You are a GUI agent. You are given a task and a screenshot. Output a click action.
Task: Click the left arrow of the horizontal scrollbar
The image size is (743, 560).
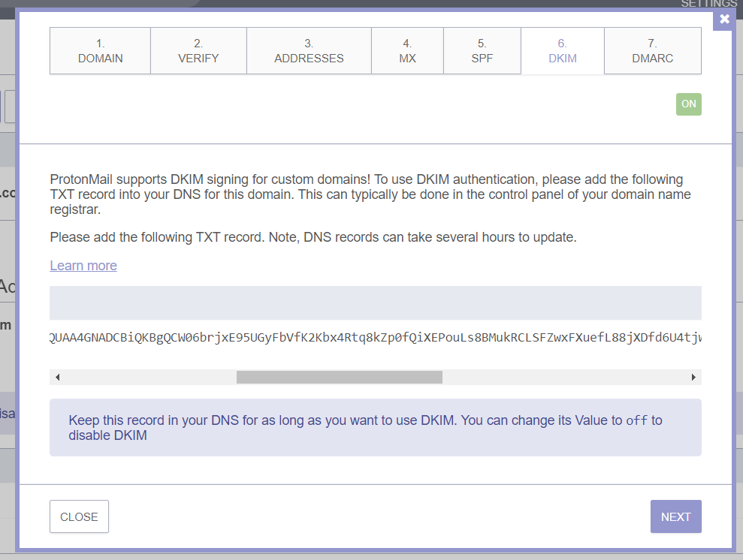[57, 378]
